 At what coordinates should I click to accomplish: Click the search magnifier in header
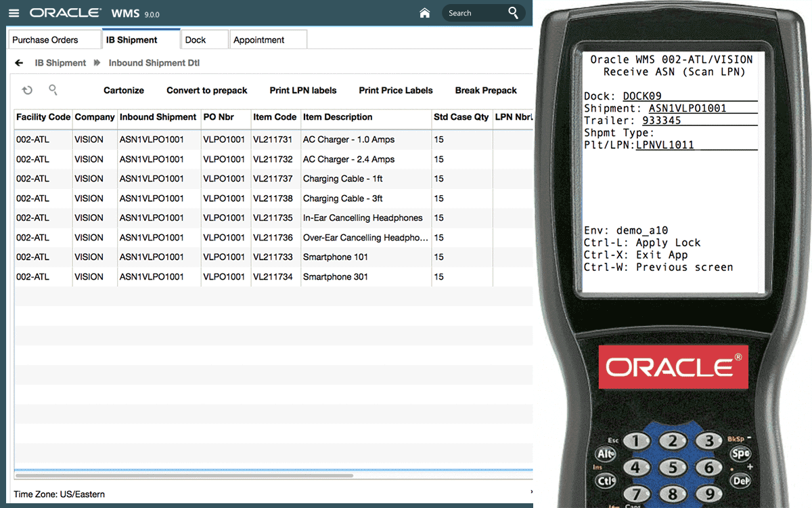[x=513, y=13]
